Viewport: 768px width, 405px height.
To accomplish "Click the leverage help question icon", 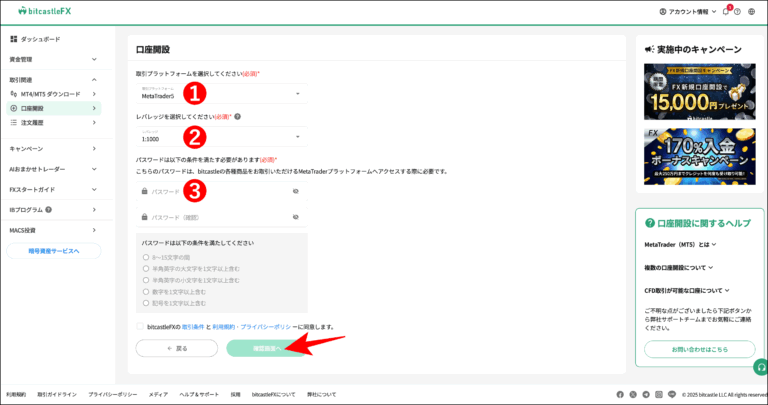I will pyautogui.click(x=238, y=117).
